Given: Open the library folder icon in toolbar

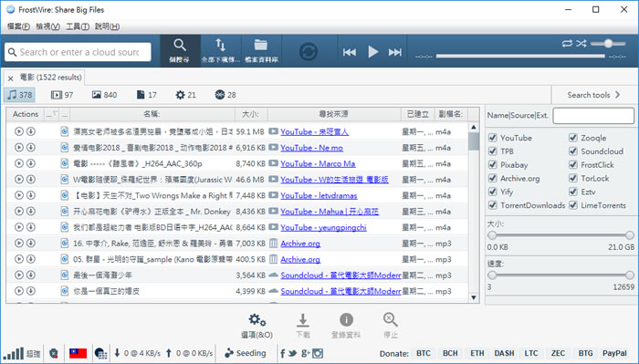Looking at the screenshot, I should 261,45.
